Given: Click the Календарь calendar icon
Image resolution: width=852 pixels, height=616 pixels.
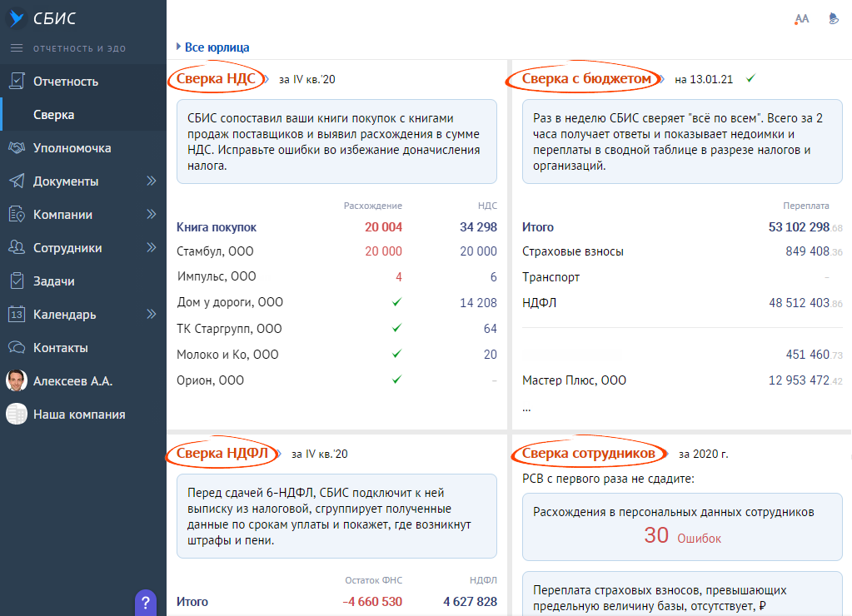Looking at the screenshot, I should pyautogui.click(x=17, y=314).
